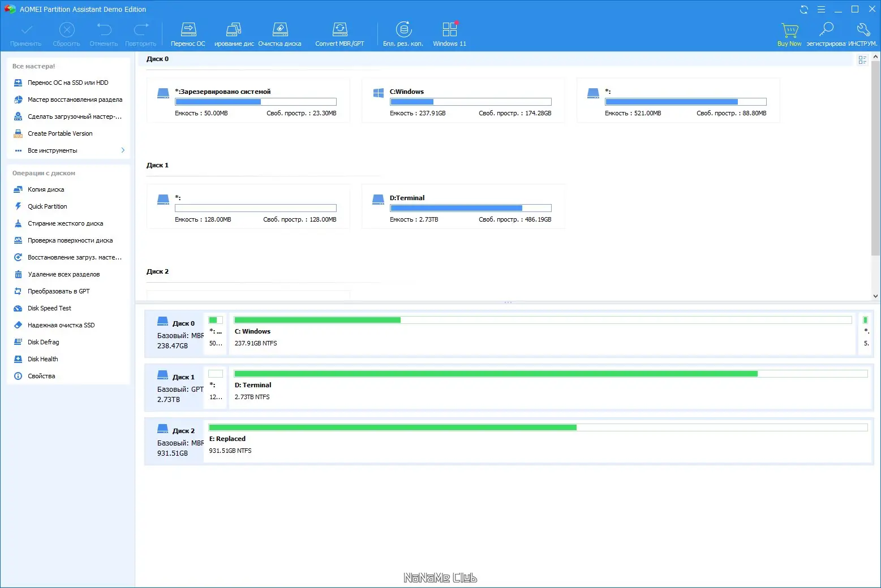Click the scrollbar down arrow in the upper pane
This screenshot has height=588, width=881.
876,296
